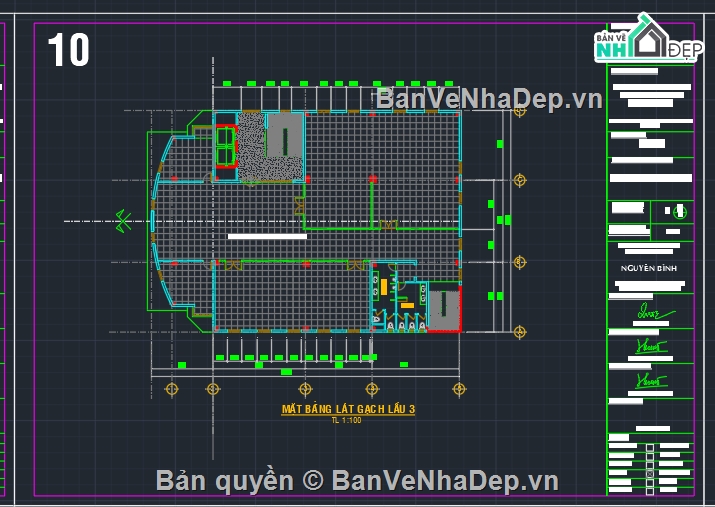Select the wide yellow rectangle in the restroom

click(x=407, y=305)
